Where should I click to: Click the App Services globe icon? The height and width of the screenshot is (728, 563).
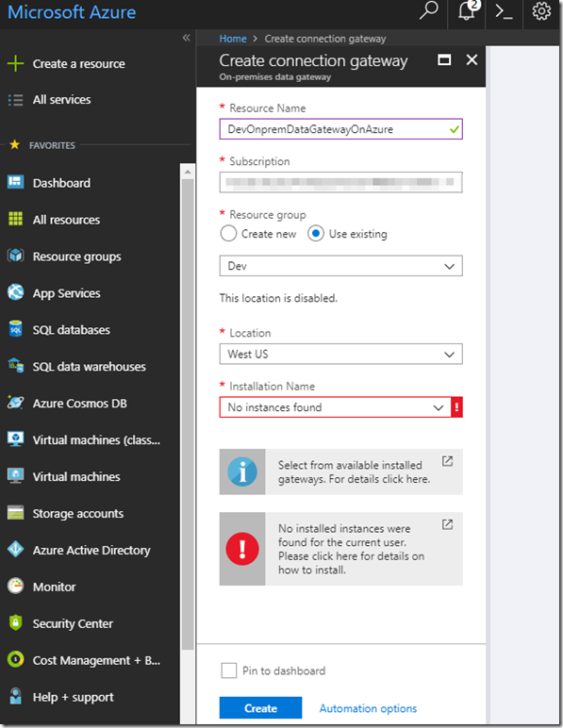pyautogui.click(x=15, y=292)
